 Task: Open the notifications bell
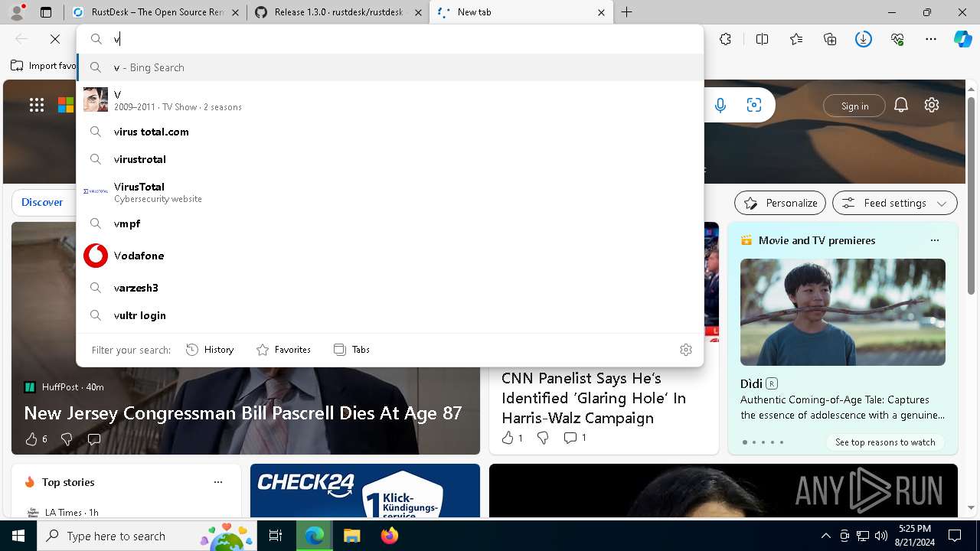point(901,106)
